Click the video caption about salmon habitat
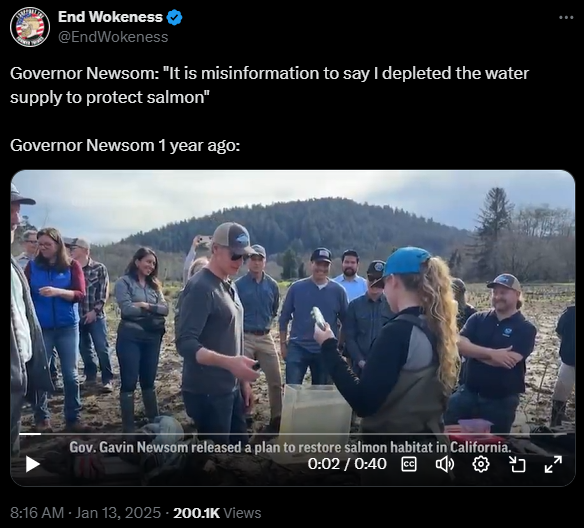The height and width of the screenshot is (528, 584). click(x=290, y=447)
